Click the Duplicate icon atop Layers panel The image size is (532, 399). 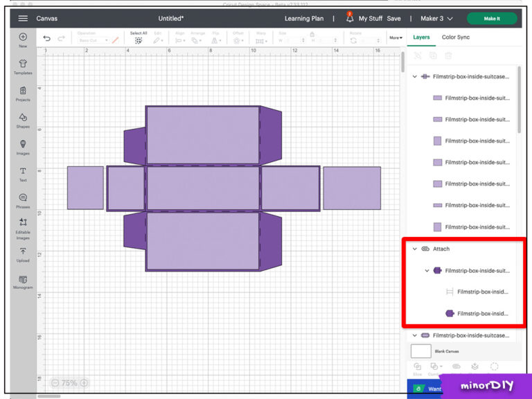(x=433, y=55)
